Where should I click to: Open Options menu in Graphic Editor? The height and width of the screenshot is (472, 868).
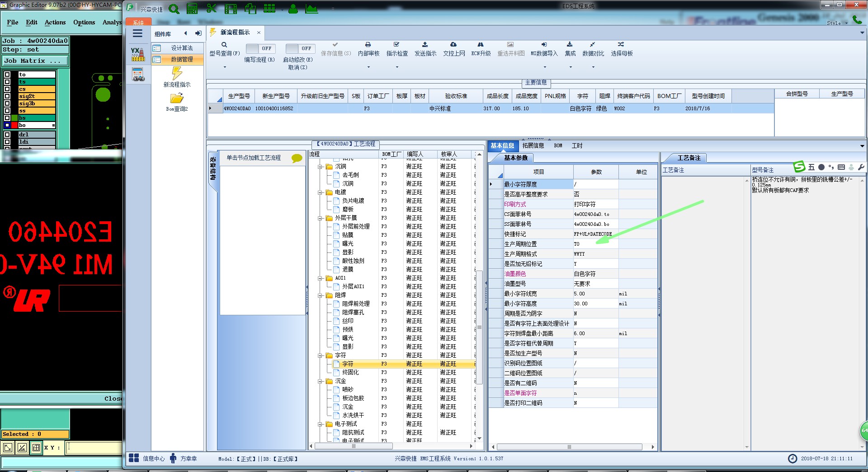click(84, 22)
